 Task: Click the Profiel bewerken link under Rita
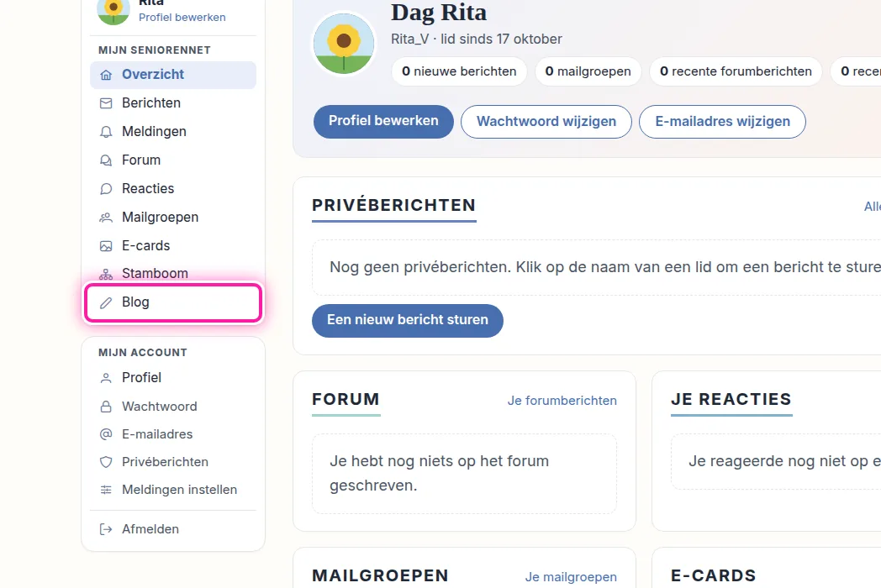182,18
